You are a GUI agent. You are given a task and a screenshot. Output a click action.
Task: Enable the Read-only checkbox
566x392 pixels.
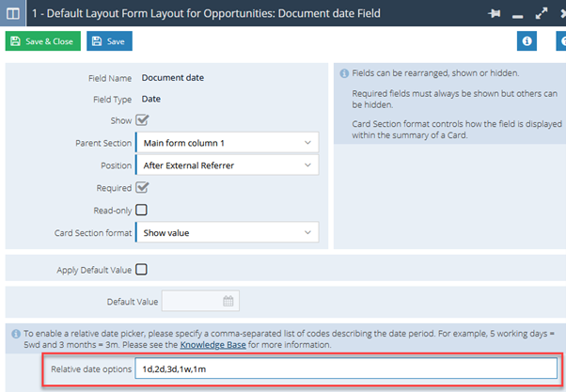coord(141,210)
